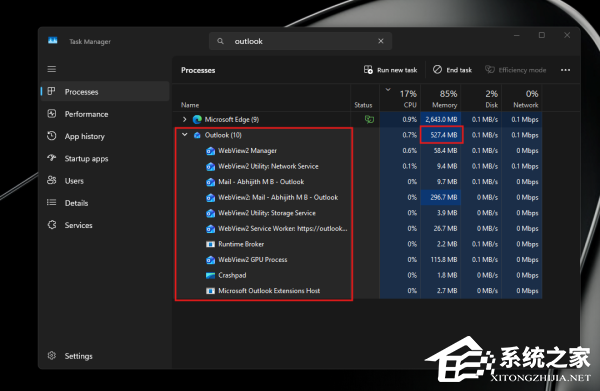Open the hamburger navigation menu

52,69
